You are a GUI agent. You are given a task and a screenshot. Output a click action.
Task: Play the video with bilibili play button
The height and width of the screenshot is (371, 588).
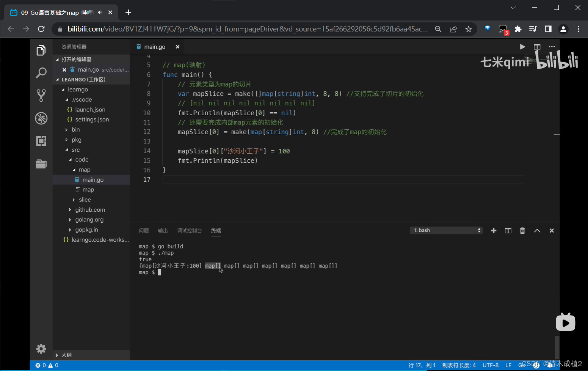pyautogui.click(x=566, y=322)
